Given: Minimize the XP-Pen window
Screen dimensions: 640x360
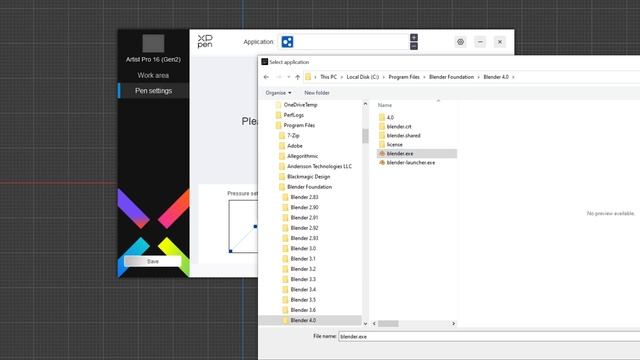Looking at the screenshot, I should coord(480,42).
